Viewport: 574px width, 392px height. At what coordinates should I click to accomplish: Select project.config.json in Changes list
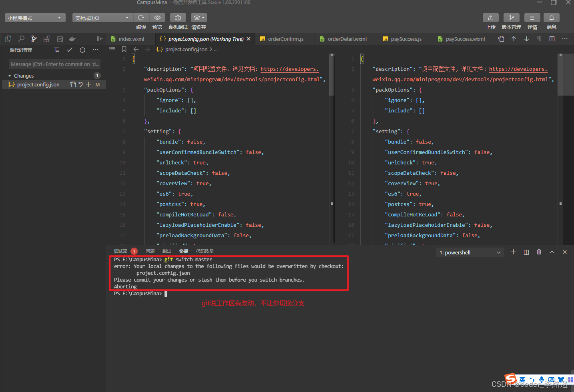pos(54,84)
